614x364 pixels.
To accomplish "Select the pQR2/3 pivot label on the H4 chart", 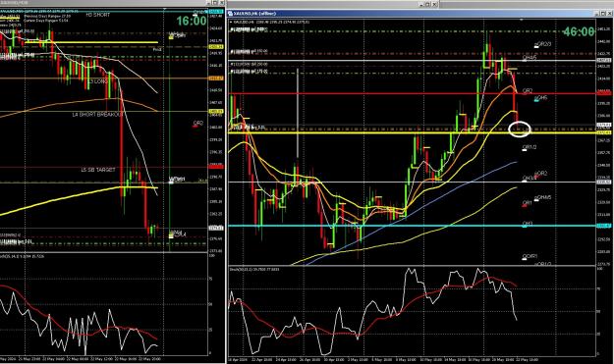I will (x=542, y=44).
